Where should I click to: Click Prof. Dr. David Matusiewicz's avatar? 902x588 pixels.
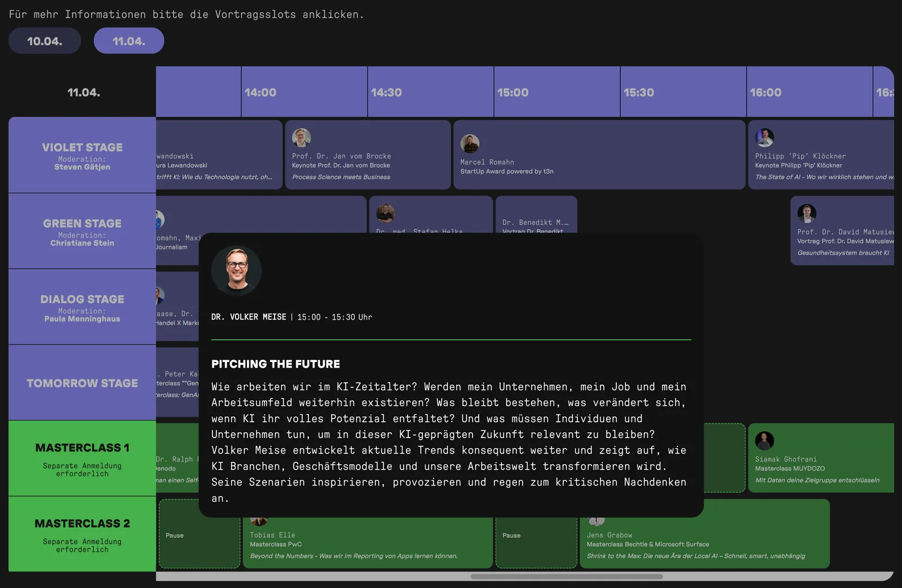(807, 213)
